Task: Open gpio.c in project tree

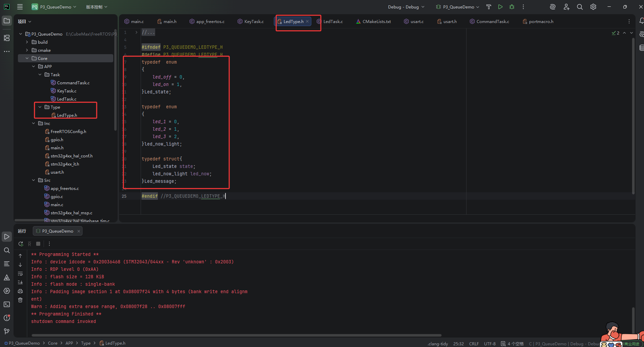Action: [x=54, y=196]
